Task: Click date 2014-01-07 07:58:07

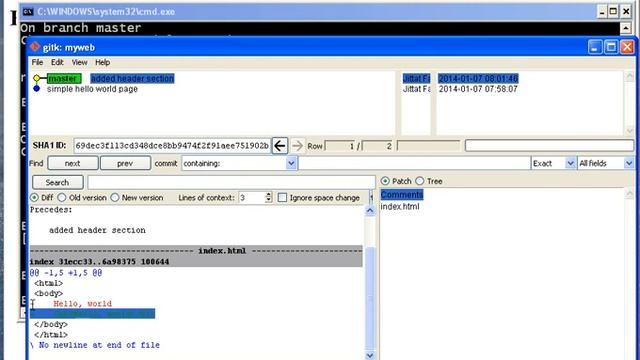Action: [x=478, y=89]
